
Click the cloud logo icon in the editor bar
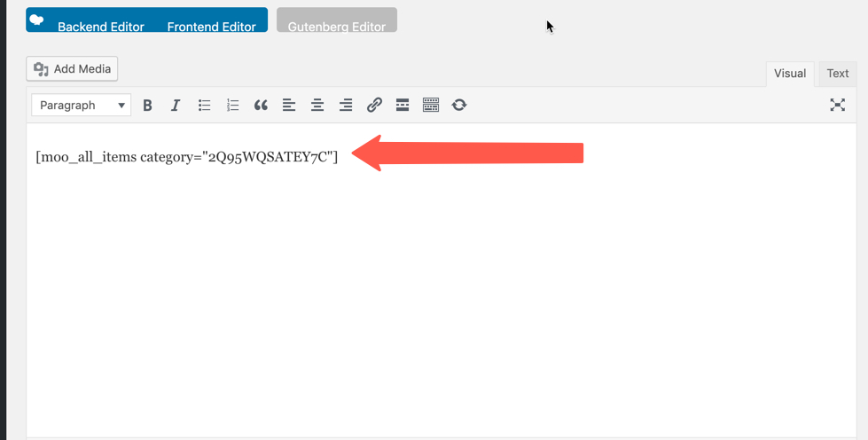[x=36, y=20]
